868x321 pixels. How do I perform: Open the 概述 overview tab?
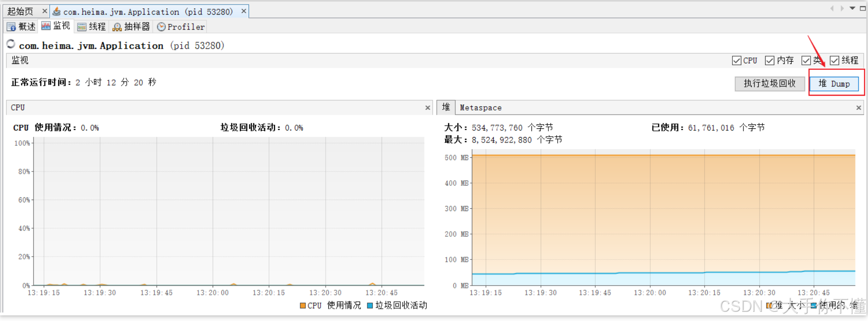pyautogui.click(x=21, y=27)
